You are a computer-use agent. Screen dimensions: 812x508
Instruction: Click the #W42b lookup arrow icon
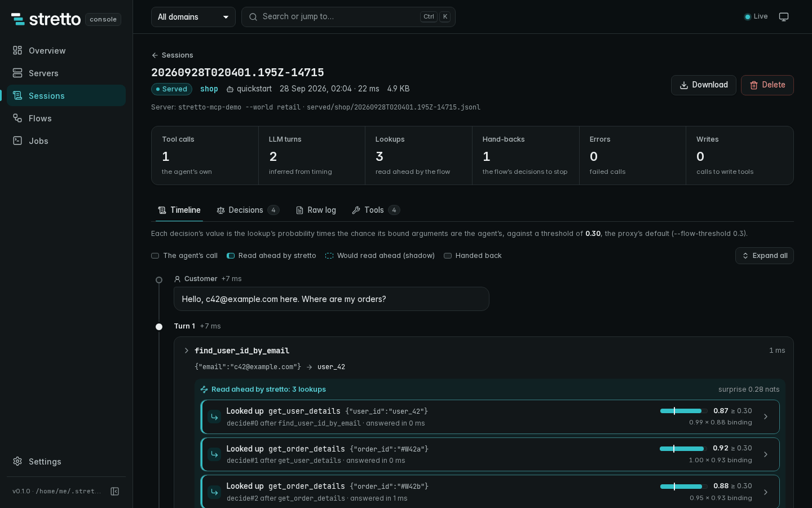[214, 492]
